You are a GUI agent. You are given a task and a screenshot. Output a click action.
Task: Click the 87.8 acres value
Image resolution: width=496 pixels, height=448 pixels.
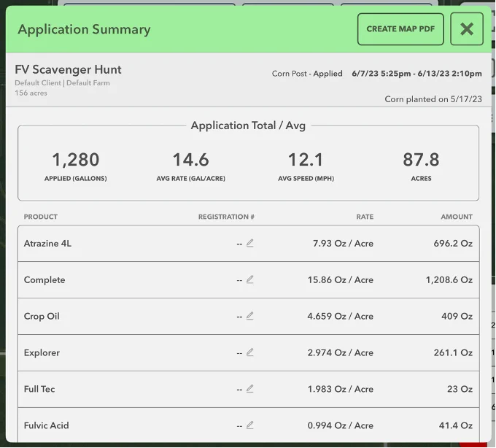[x=421, y=160]
